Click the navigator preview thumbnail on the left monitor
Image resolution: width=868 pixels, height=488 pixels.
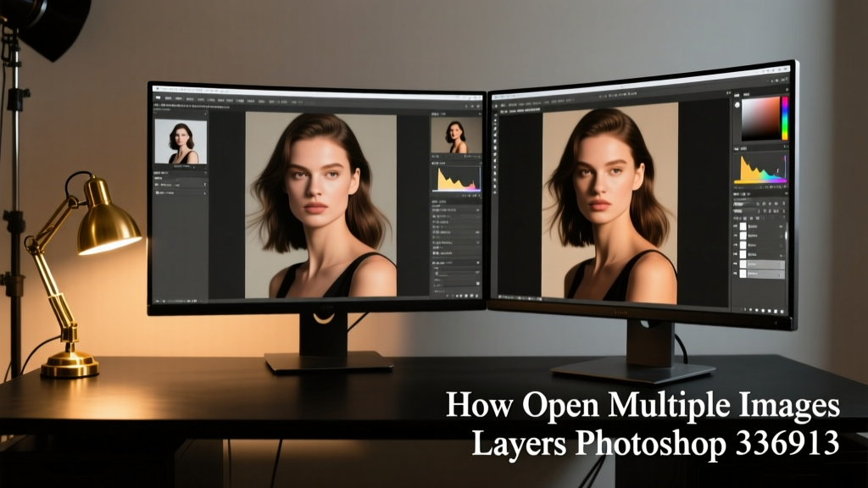[x=456, y=136]
